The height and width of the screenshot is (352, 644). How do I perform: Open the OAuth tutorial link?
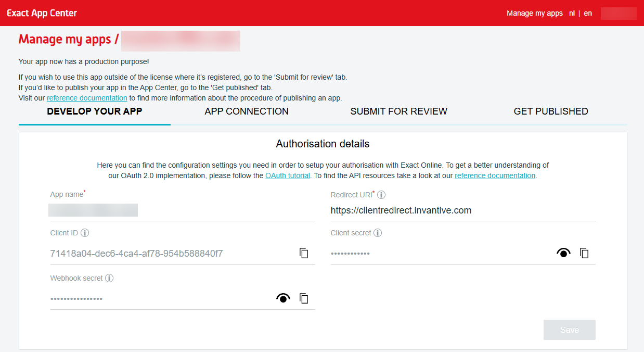pyautogui.click(x=288, y=175)
